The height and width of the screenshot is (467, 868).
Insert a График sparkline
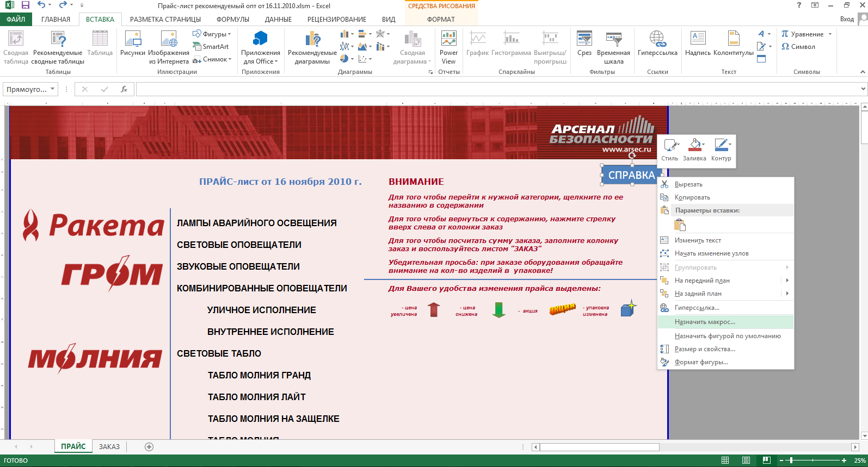click(478, 43)
